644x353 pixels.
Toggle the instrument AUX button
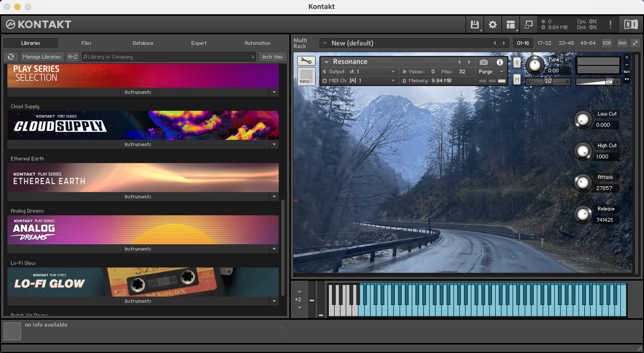627,72
